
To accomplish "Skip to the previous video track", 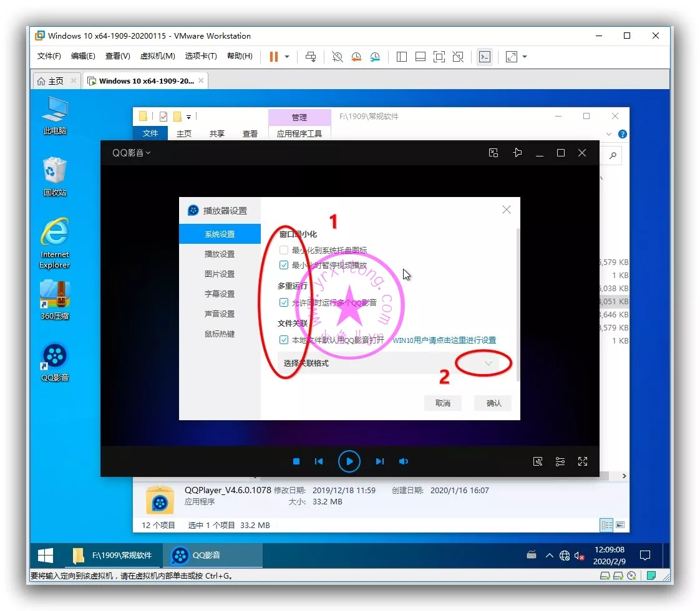I will [x=319, y=461].
